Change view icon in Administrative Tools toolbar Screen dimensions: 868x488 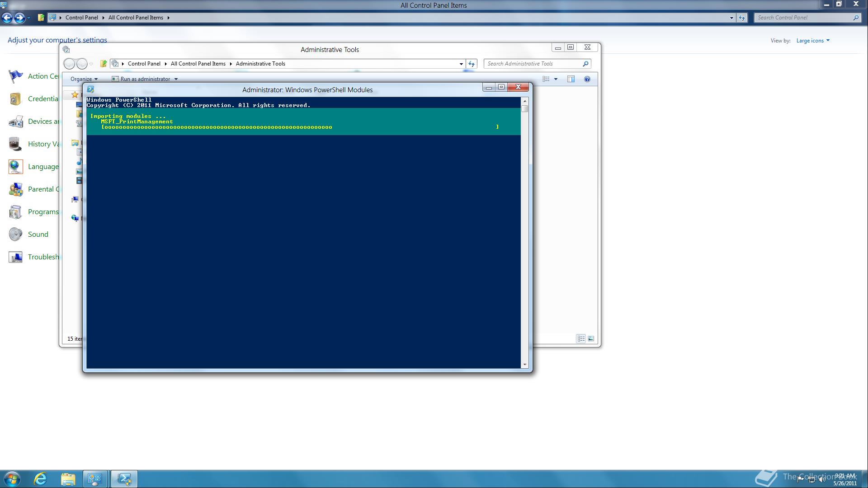[546, 79]
